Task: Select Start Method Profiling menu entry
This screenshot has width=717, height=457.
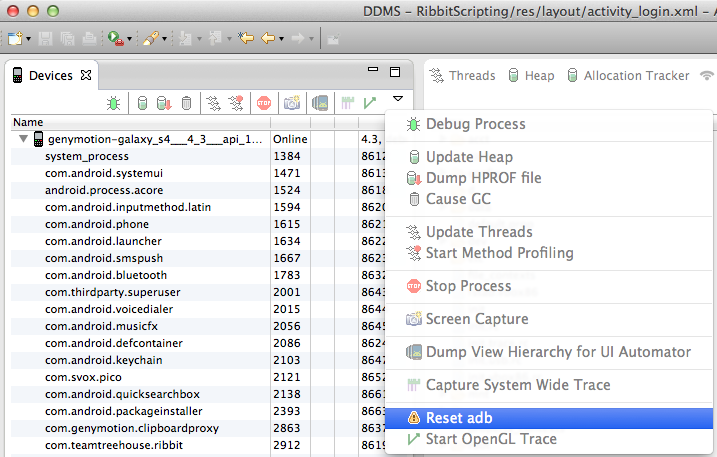Action: coord(499,253)
